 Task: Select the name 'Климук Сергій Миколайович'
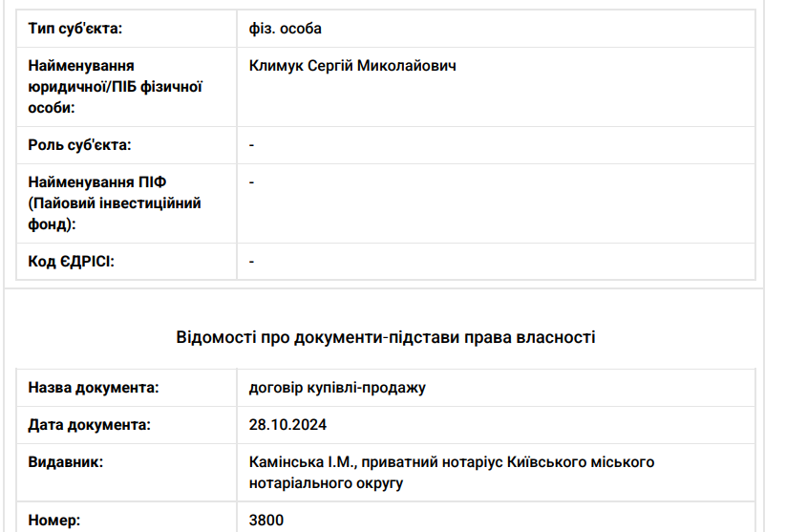coord(351,67)
